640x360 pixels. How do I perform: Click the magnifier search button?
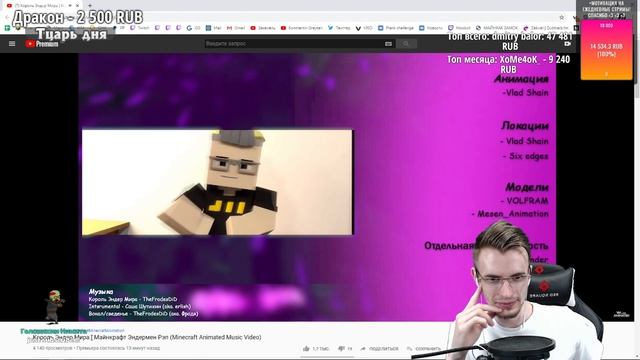click(x=406, y=44)
